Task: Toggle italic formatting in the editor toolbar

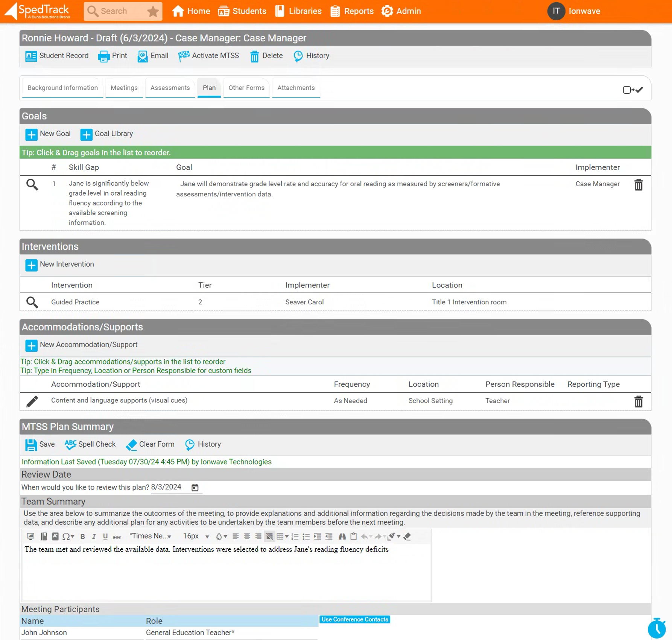Action: click(x=94, y=537)
